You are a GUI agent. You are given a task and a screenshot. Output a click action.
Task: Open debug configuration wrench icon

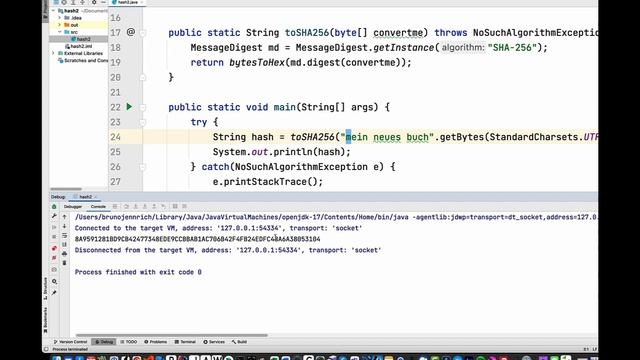54,216
